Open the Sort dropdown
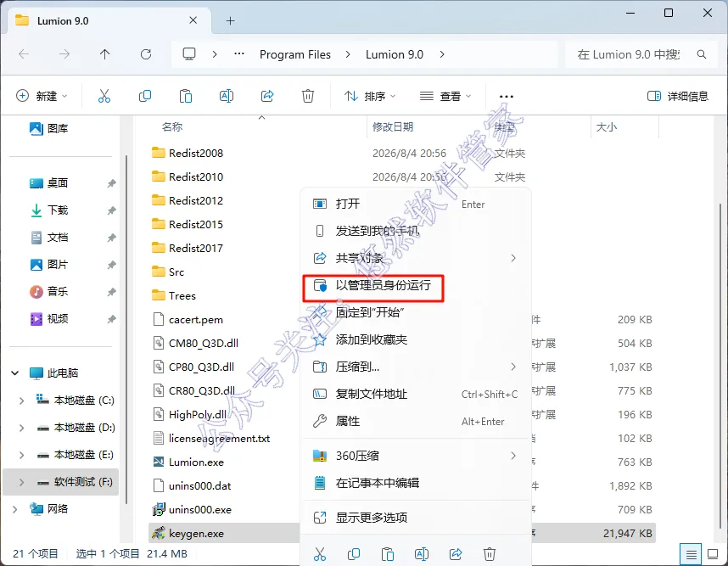Image resolution: width=728 pixels, height=566 pixels. [x=370, y=96]
